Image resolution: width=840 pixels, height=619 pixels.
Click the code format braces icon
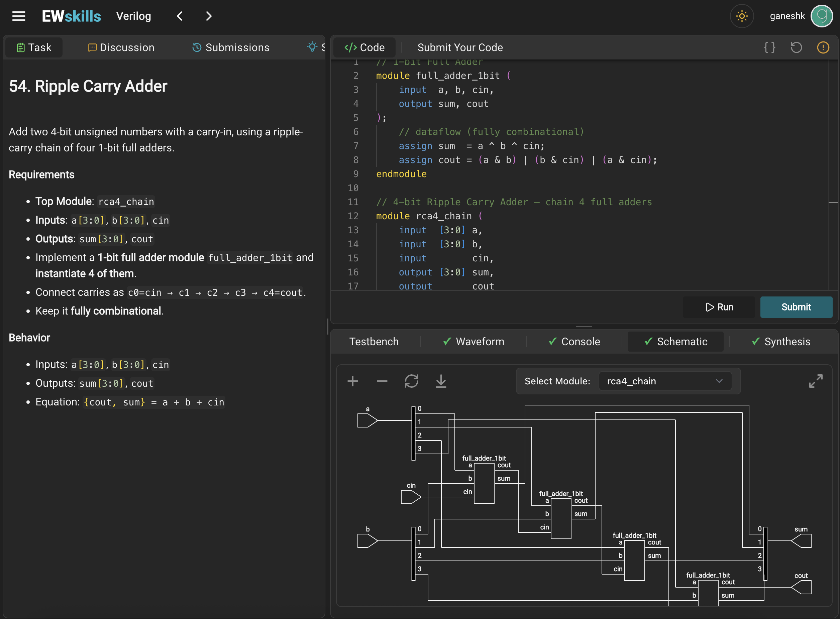pos(769,47)
